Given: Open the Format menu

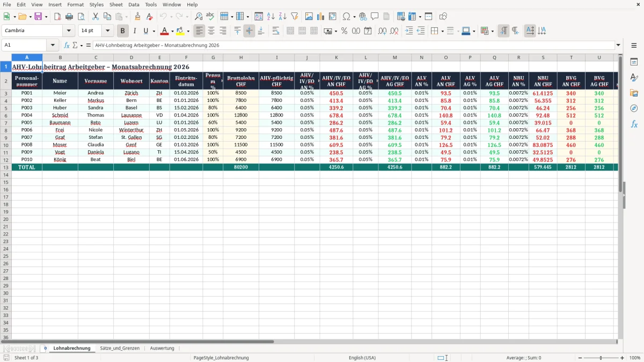Looking at the screenshot, I should (76, 4).
